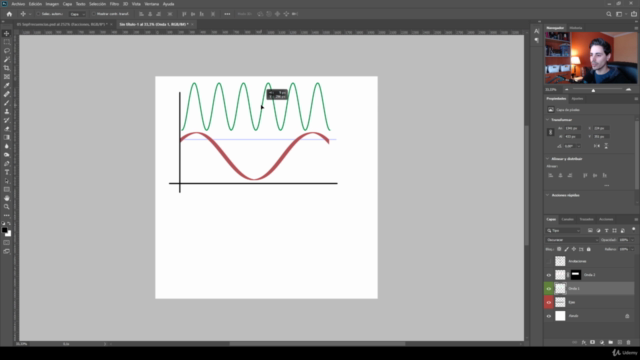Select the Zoom tool
The height and width of the screenshot is (360, 640).
pyautogui.click(x=7, y=207)
